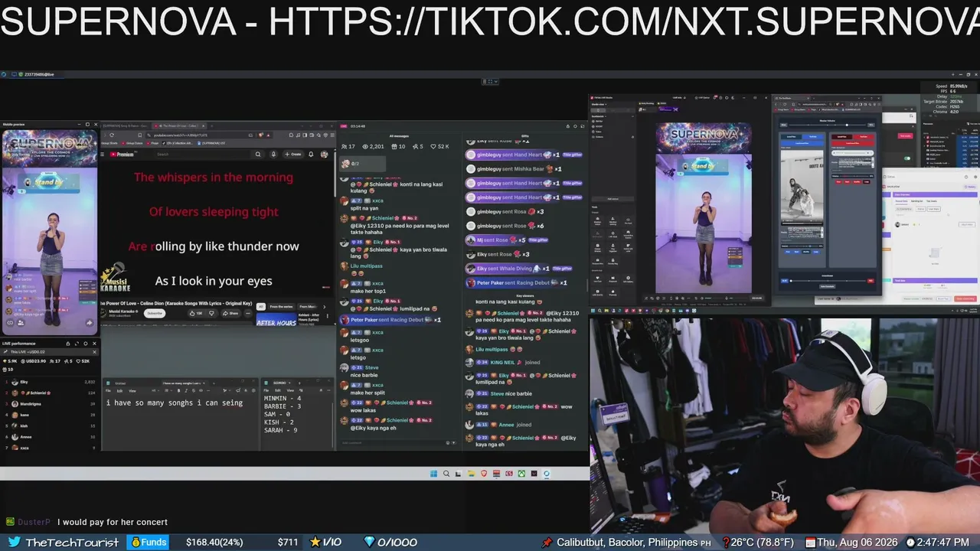Toggle the green switch in background window
The height and width of the screenshot is (551, 980).
pyautogui.click(x=907, y=158)
